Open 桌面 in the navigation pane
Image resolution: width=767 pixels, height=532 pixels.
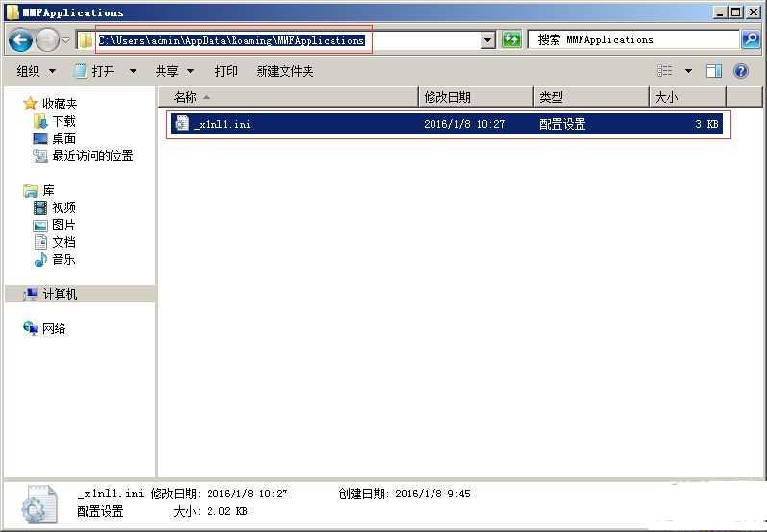(x=63, y=138)
